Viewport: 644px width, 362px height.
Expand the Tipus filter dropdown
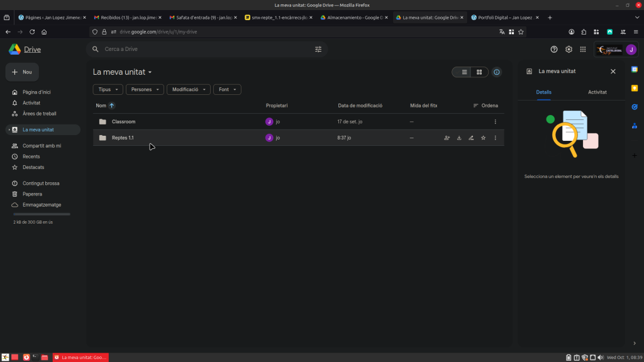pyautogui.click(x=108, y=90)
